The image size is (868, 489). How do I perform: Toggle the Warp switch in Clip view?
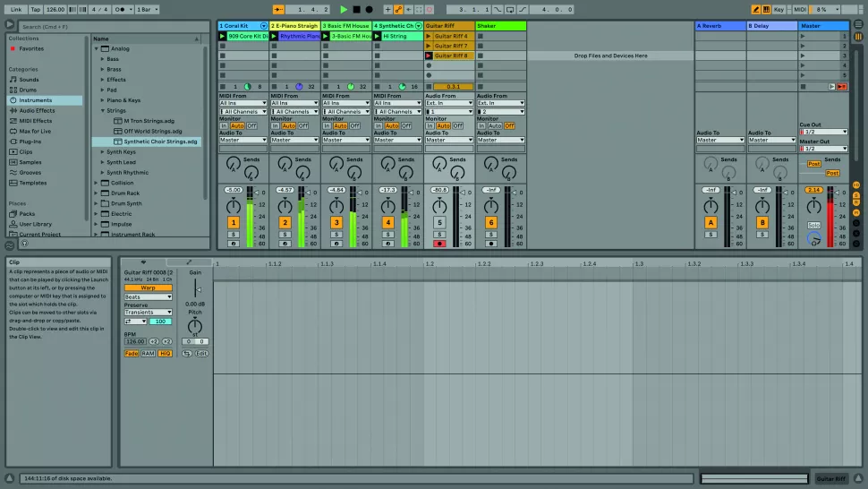click(x=148, y=288)
